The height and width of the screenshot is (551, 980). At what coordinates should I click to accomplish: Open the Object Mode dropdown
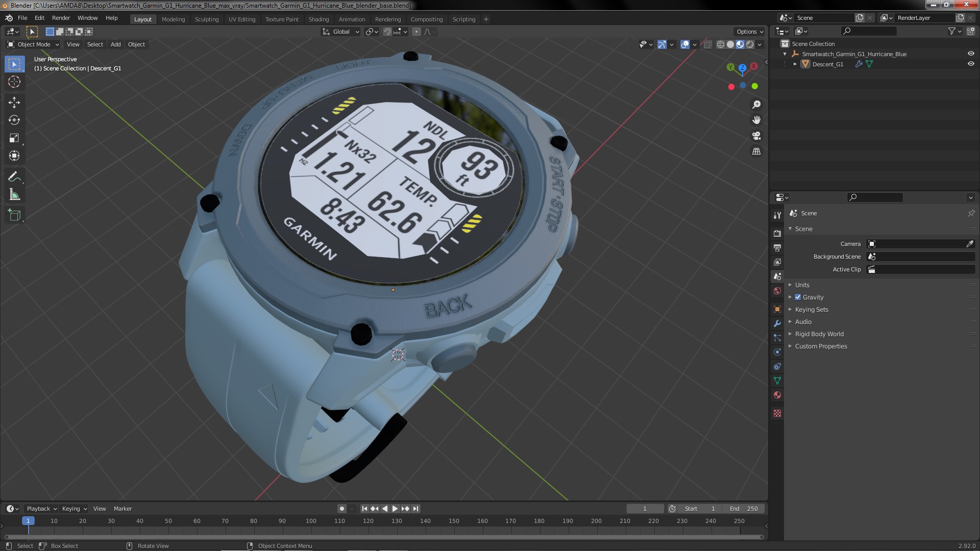(x=33, y=44)
